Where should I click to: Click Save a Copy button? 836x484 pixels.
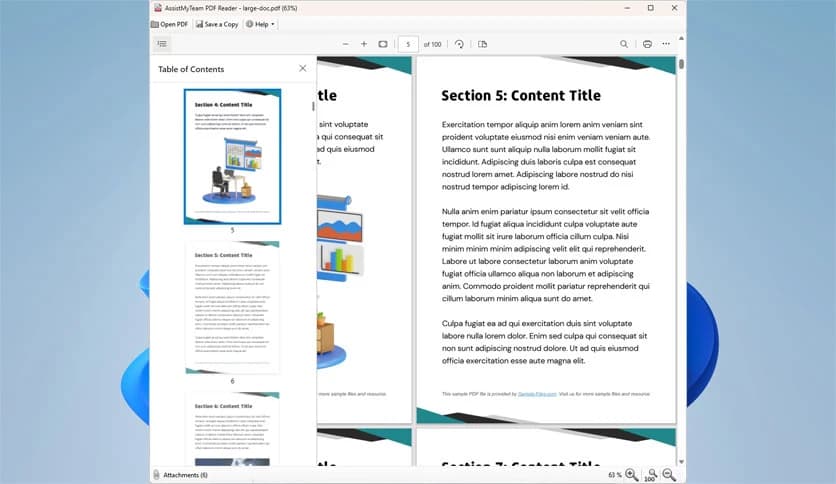[x=217, y=24]
